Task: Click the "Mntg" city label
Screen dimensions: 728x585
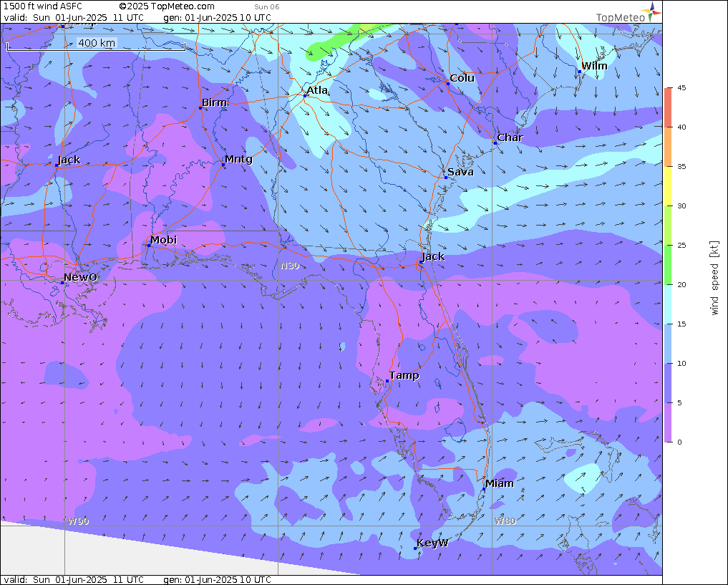Action: pos(238,159)
